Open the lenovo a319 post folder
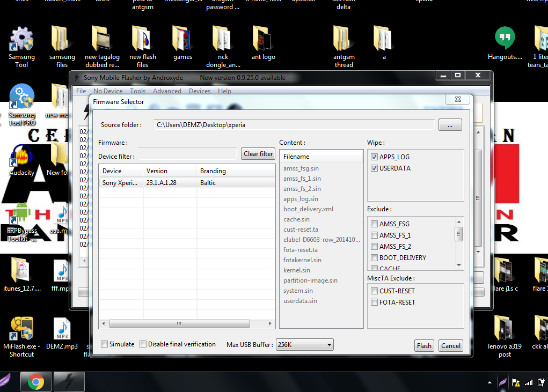 point(505,337)
